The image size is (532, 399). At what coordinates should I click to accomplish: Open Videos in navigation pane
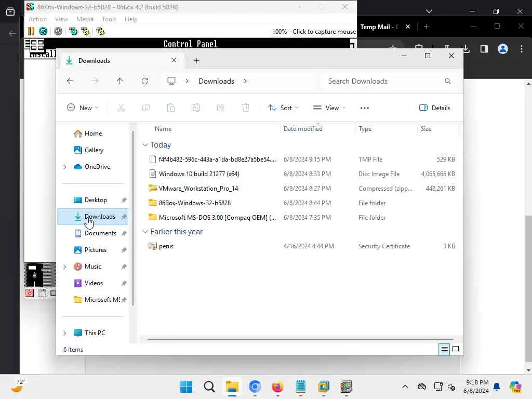[x=93, y=283]
